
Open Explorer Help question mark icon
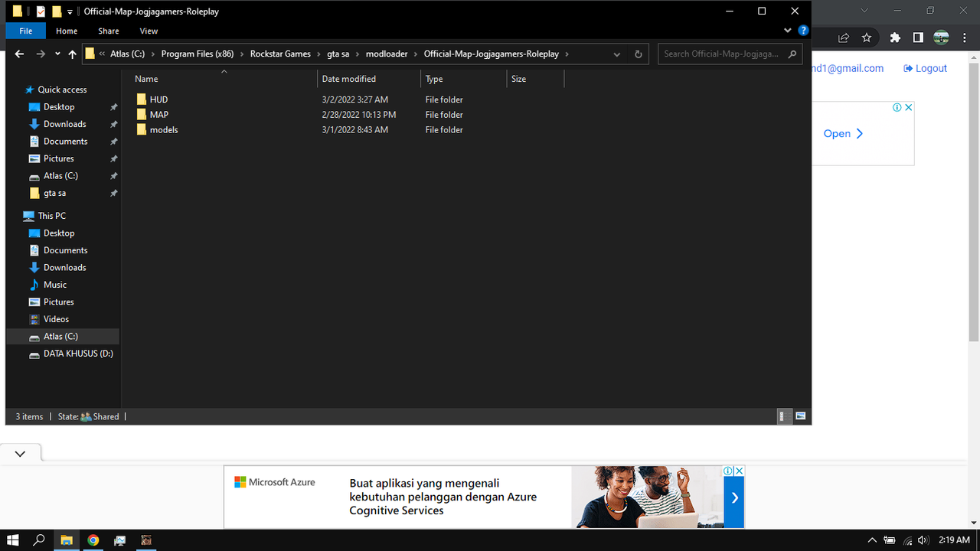803,31
